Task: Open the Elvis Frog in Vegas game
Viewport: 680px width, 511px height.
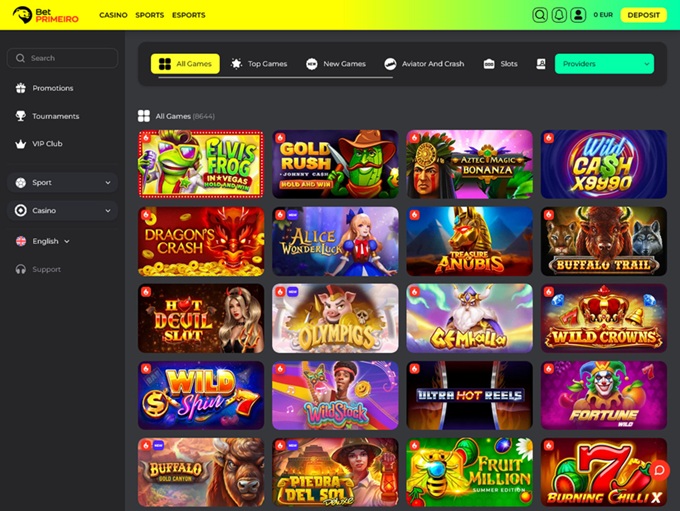Action: (201, 164)
